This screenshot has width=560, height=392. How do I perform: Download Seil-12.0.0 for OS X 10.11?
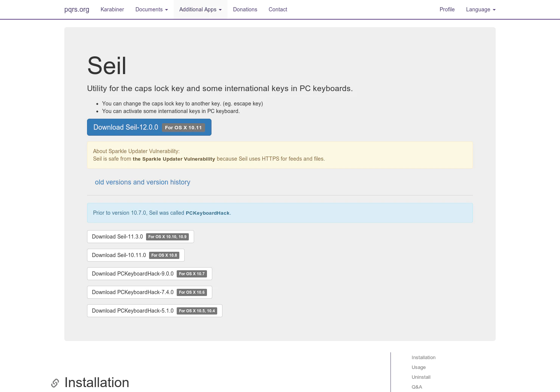click(149, 127)
